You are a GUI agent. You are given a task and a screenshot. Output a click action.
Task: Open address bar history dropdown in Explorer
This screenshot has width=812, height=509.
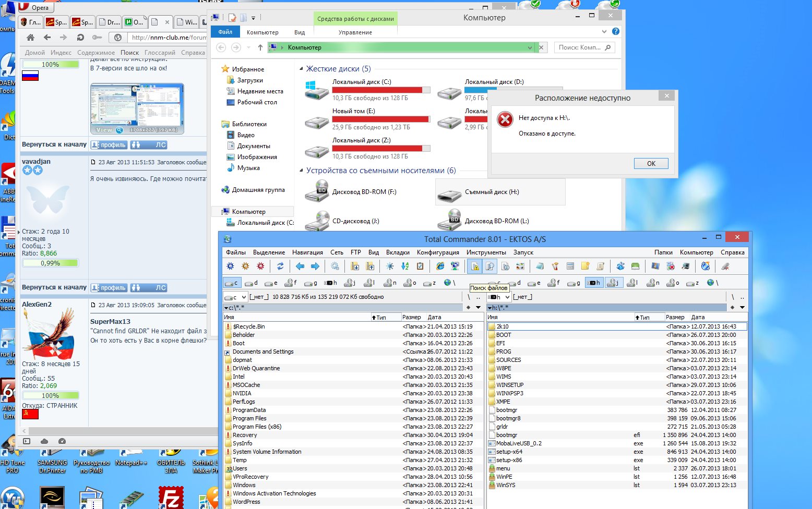(x=530, y=47)
